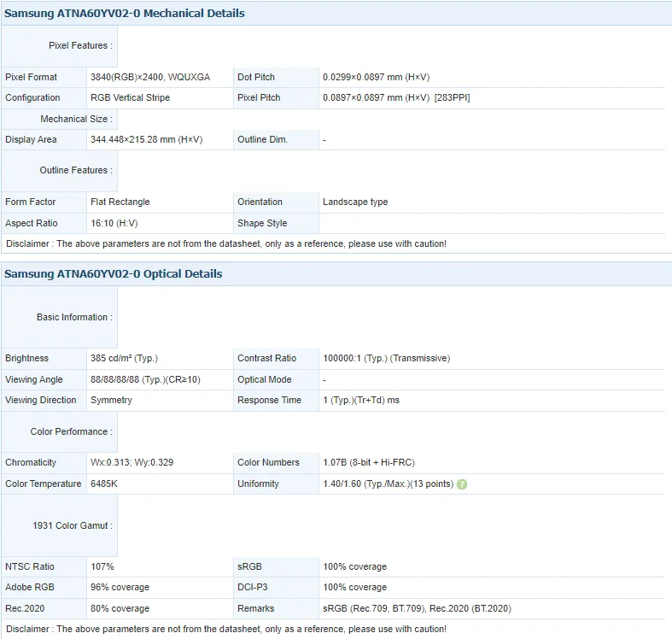This screenshot has width=672, height=639.
Task: Click the Contrast Ratio label
Action: coord(267,359)
